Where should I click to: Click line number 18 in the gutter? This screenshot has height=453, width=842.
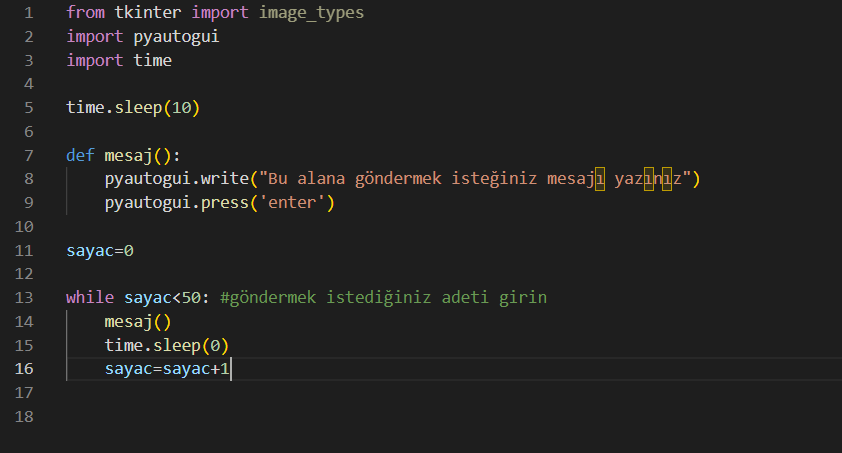click(24, 417)
